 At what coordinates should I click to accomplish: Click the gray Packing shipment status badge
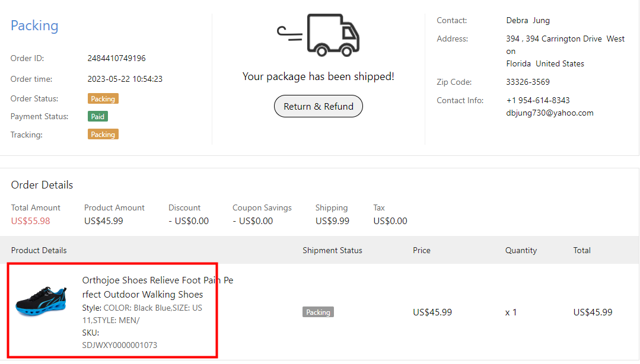(318, 312)
